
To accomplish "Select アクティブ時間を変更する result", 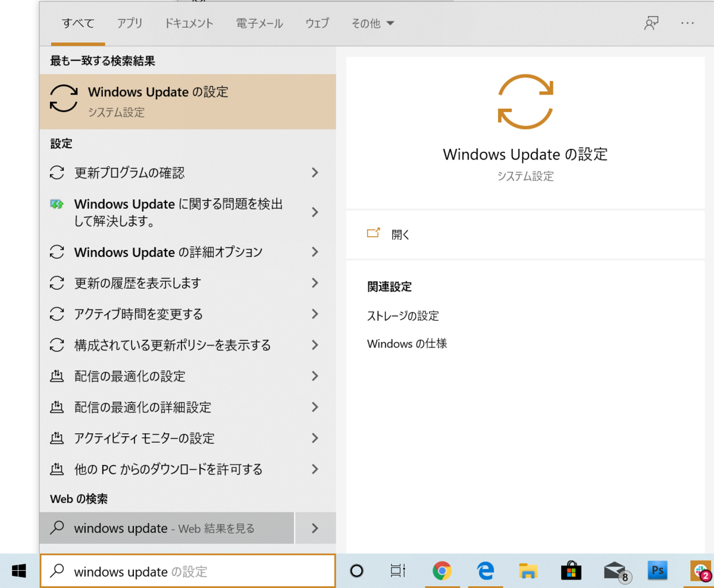I will coord(187,314).
